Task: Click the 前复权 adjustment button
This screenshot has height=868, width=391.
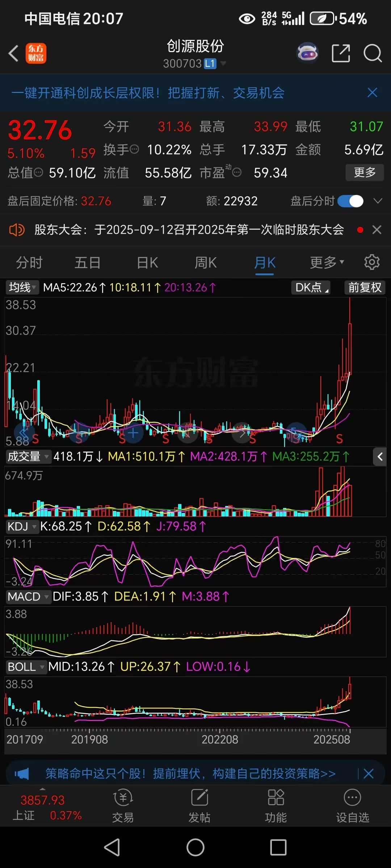Action: coord(365,288)
